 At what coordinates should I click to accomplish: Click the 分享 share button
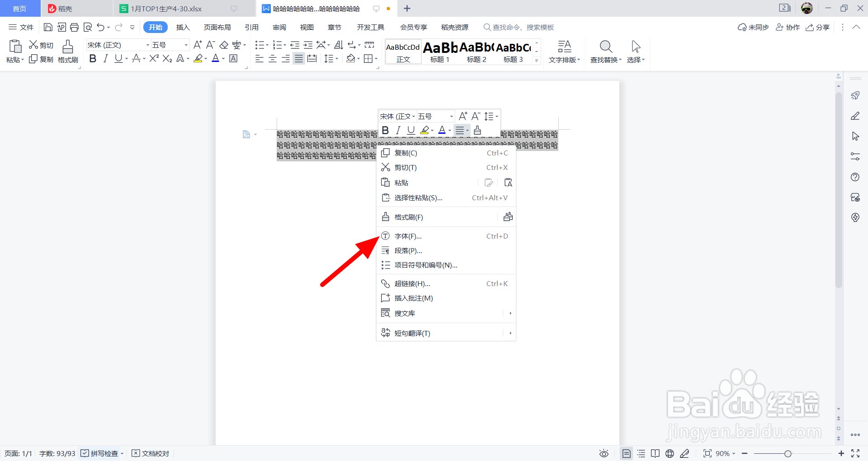[818, 28]
